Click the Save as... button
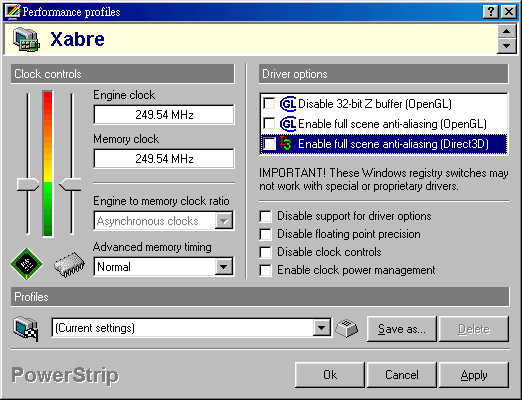The image size is (522, 400). pos(401,329)
